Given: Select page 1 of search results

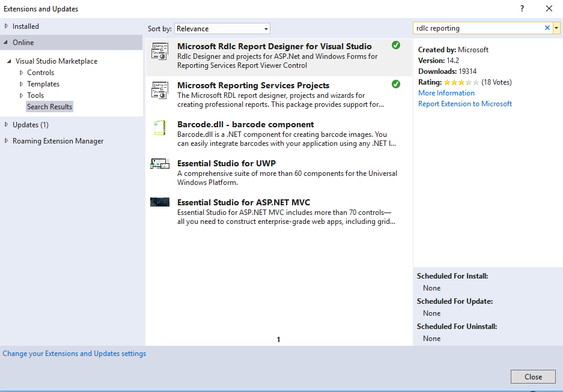Looking at the screenshot, I should [278, 339].
